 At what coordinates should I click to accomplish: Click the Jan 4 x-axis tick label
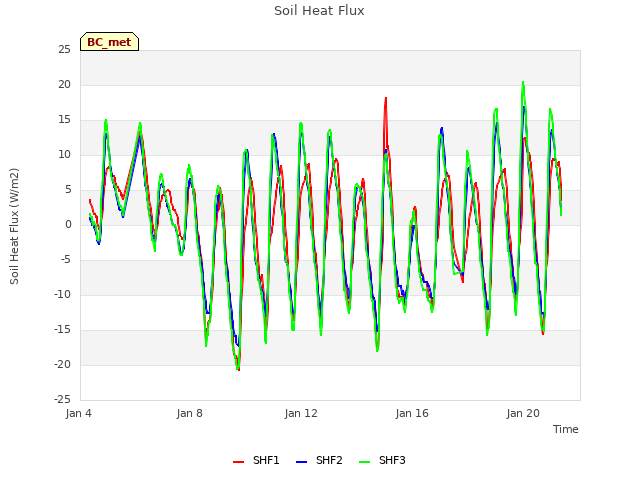78,413
